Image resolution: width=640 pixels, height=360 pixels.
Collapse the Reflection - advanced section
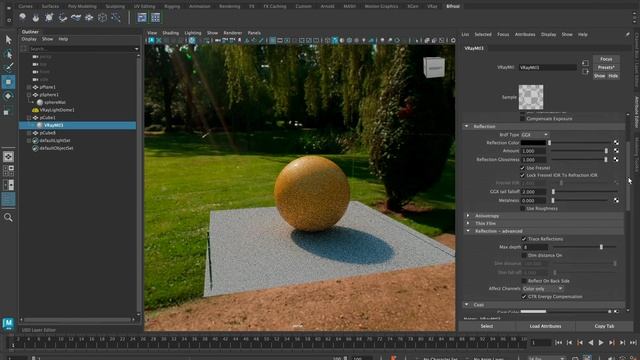click(468, 231)
